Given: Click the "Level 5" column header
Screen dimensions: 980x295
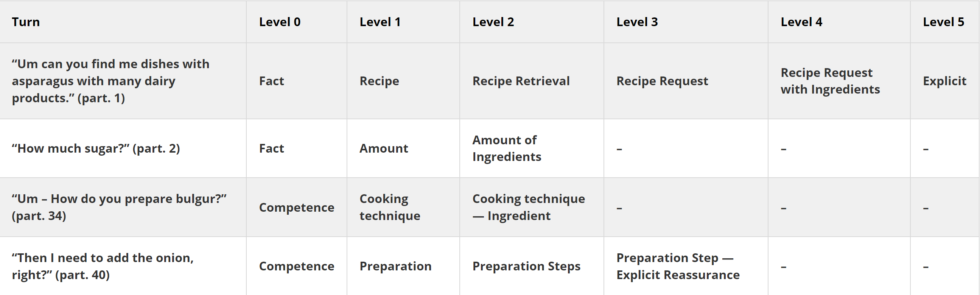Looking at the screenshot, I should click(943, 22).
